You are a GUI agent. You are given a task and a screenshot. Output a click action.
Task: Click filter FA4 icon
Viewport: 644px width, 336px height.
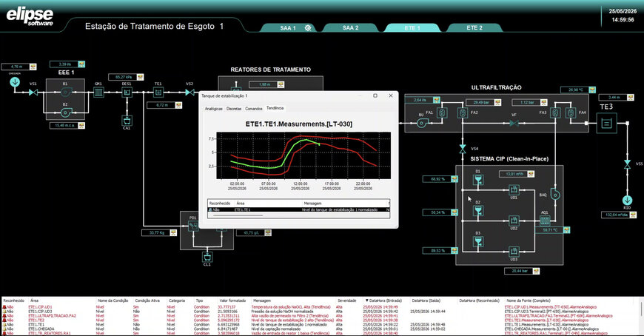pyautogui.click(x=571, y=113)
